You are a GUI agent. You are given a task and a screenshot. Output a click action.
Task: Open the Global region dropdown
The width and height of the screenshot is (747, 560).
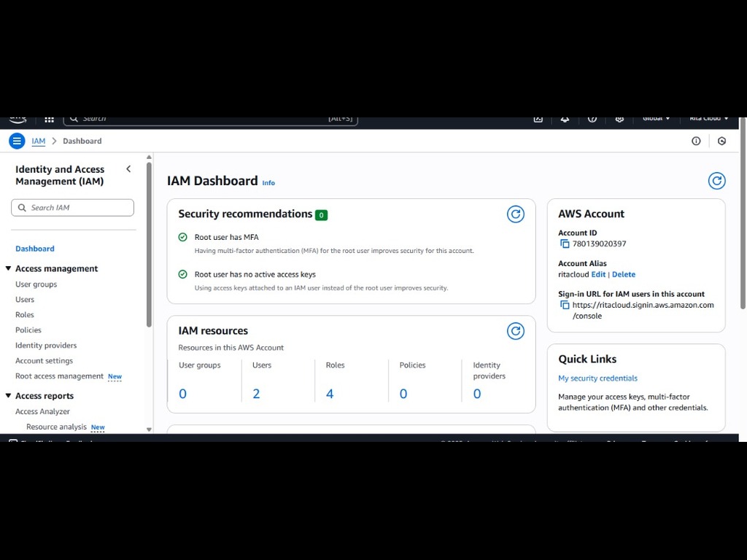(656, 119)
